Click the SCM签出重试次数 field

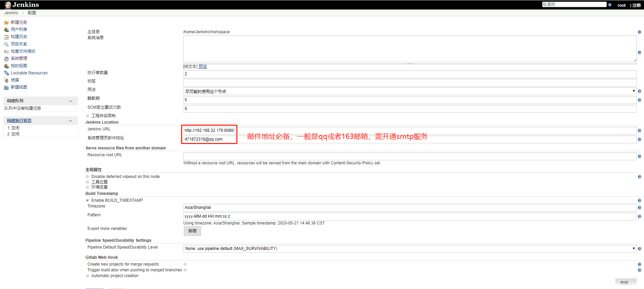click(410, 109)
